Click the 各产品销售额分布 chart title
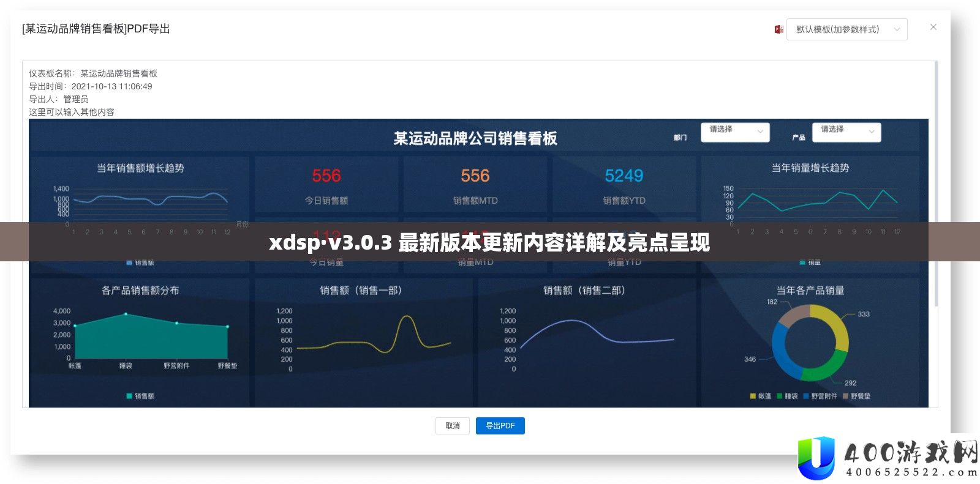Image resolution: width=980 pixels, height=484 pixels. tap(140, 291)
